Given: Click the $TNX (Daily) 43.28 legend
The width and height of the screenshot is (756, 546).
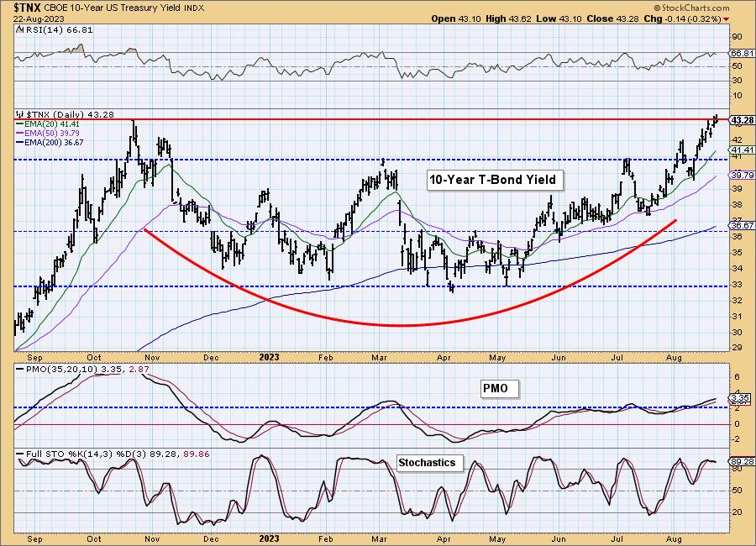Looking at the screenshot, I should [x=70, y=115].
